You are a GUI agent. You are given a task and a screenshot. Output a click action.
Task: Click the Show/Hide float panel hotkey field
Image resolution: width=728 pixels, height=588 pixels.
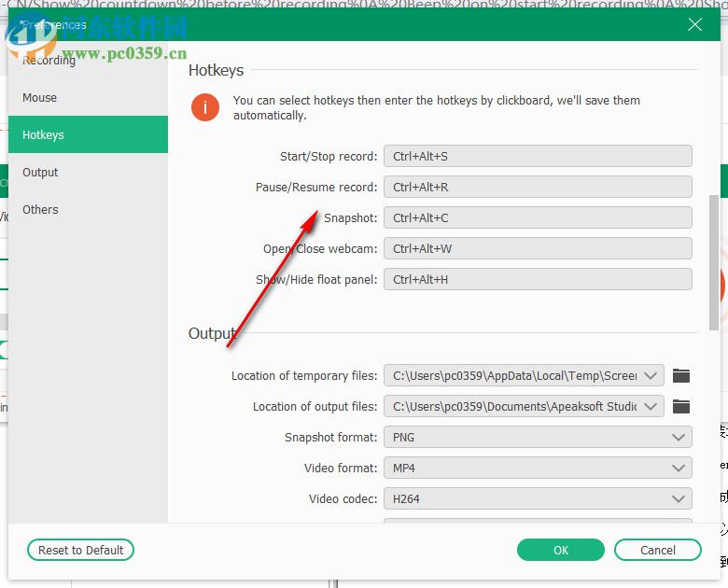pyautogui.click(x=538, y=279)
